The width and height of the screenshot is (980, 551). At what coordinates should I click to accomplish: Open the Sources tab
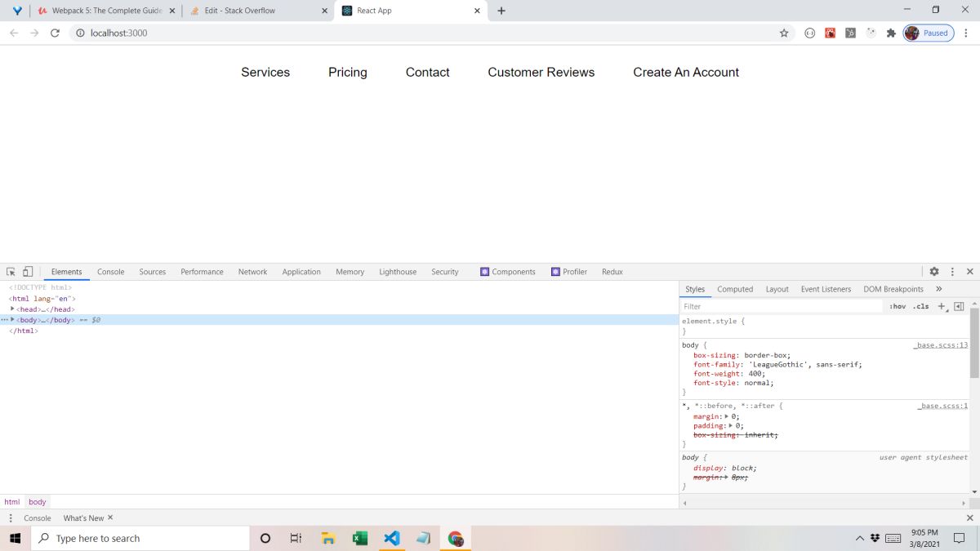pos(153,272)
